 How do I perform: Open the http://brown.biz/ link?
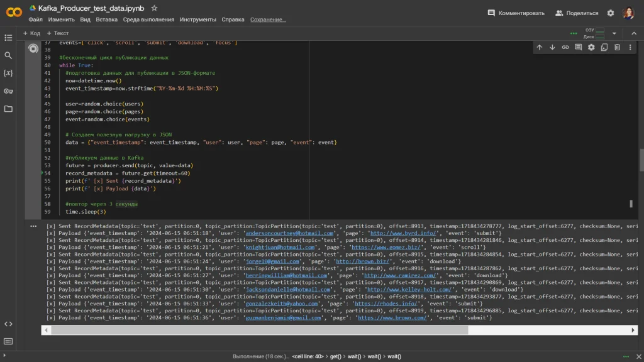click(x=362, y=261)
